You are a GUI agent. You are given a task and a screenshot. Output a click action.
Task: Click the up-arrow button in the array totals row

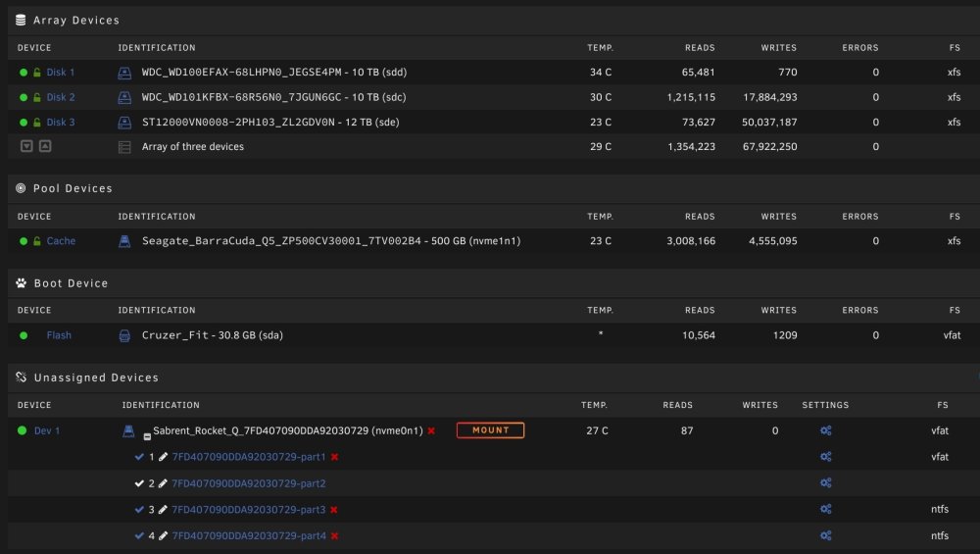[x=45, y=146]
